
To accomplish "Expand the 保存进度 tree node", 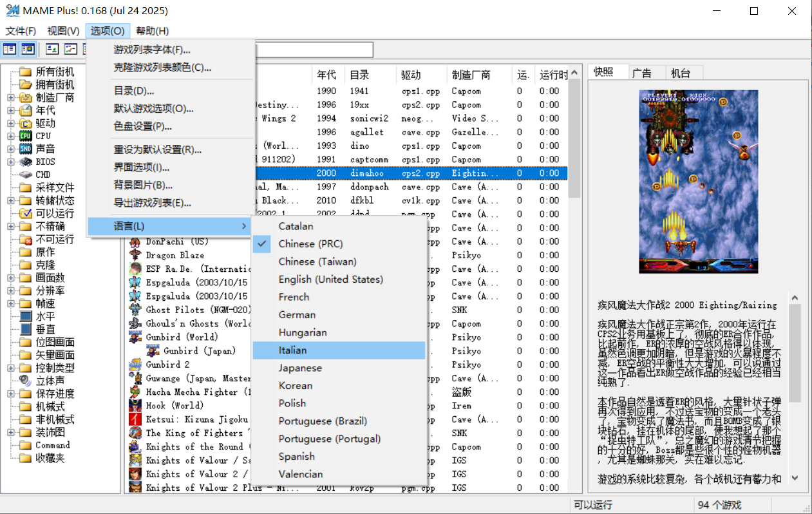I will (11, 394).
